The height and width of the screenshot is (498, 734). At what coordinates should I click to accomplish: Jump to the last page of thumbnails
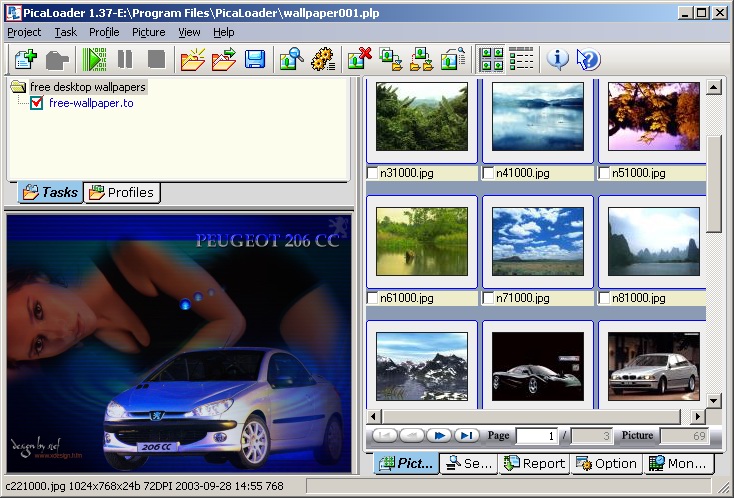(465, 436)
